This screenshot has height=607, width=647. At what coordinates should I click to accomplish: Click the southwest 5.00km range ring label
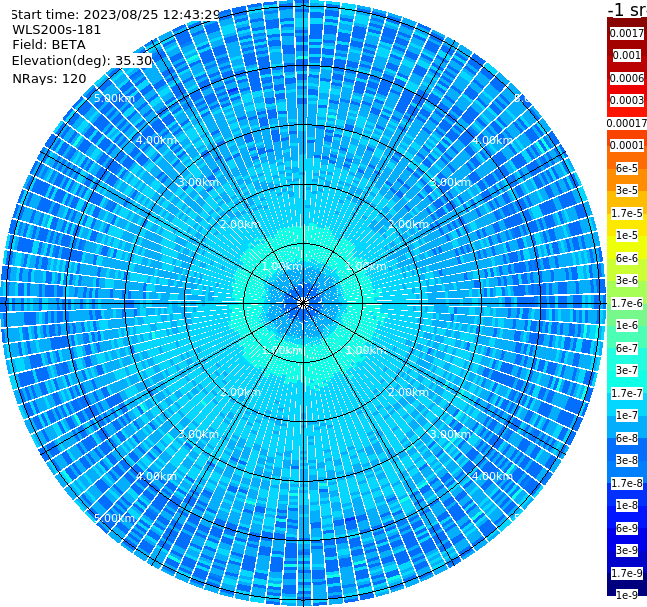114,518
